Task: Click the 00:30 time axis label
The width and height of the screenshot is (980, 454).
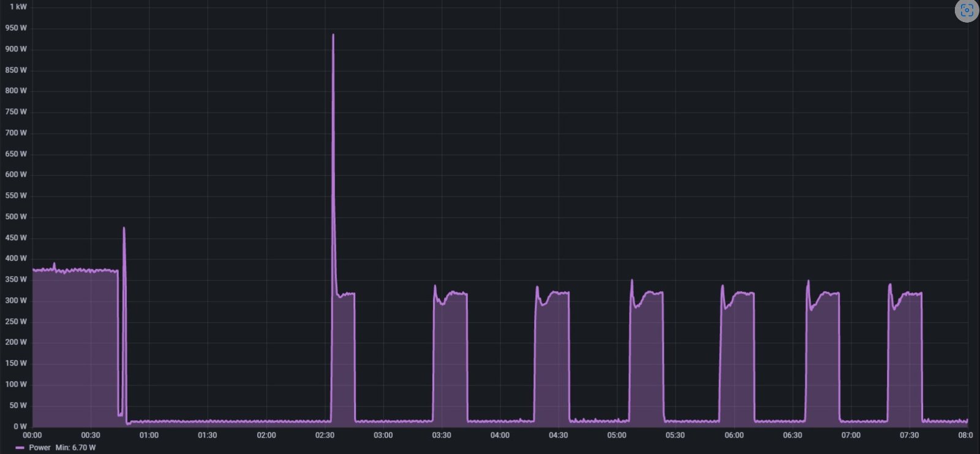Action: coord(91,436)
